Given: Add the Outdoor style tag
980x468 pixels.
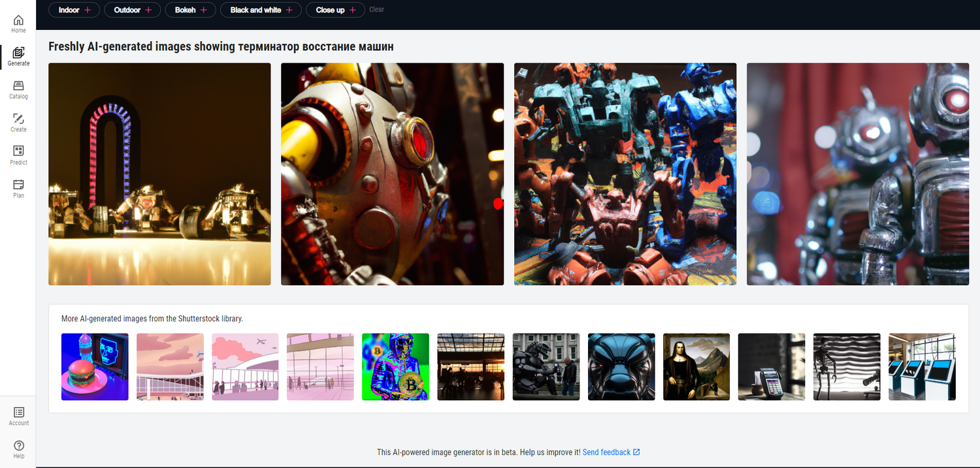Looking at the screenshot, I should pos(133,10).
